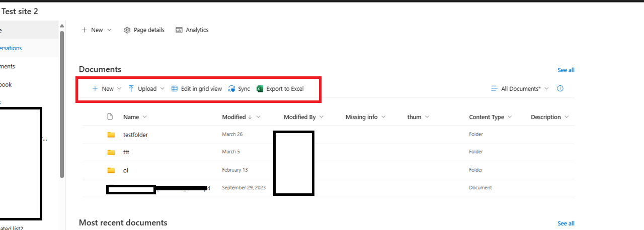644x230 pixels.
Task: Click the Edit in grid view icon
Action: pyautogui.click(x=175, y=89)
